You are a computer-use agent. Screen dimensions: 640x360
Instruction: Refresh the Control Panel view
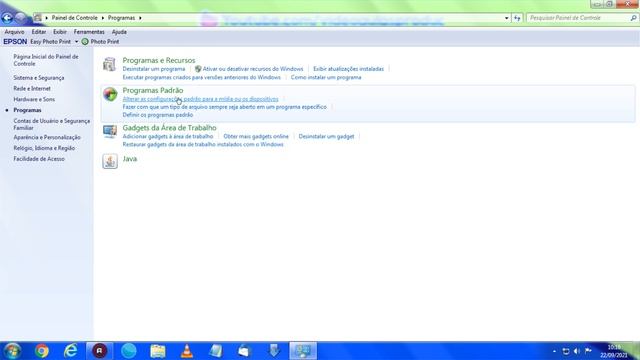coord(517,18)
